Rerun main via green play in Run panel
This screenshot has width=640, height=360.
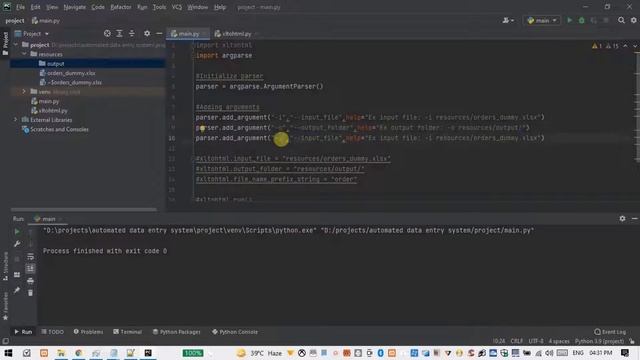tap(17, 231)
